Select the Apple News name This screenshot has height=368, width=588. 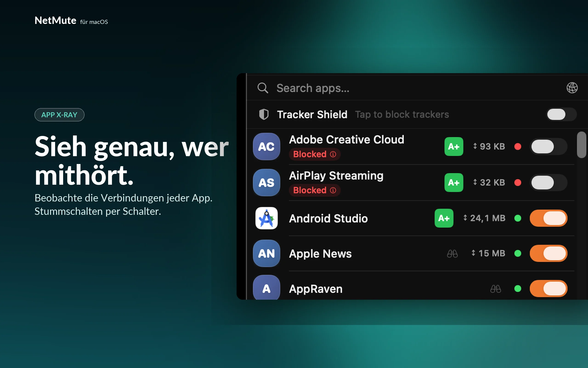tap(320, 254)
